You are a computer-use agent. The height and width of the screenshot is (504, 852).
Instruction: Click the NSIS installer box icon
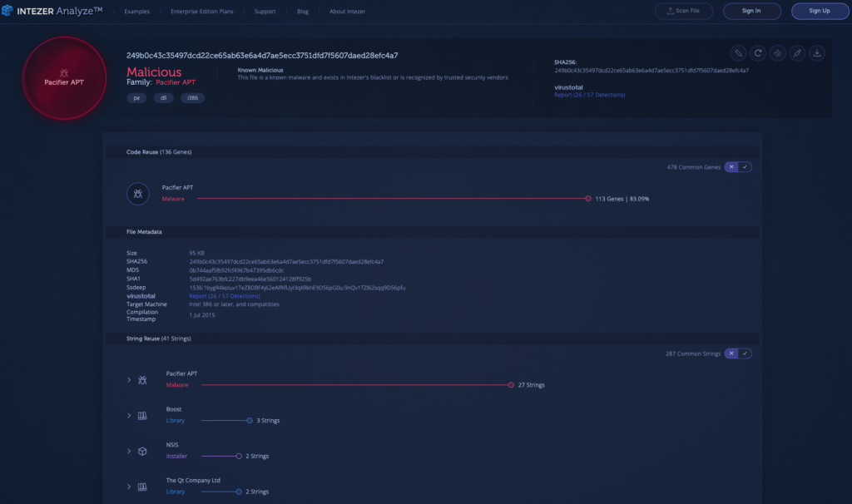pos(142,451)
